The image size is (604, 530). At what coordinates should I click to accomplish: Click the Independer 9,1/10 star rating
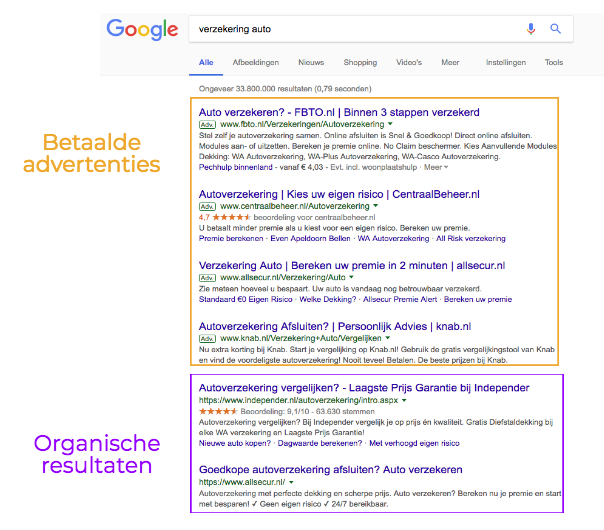point(218,411)
